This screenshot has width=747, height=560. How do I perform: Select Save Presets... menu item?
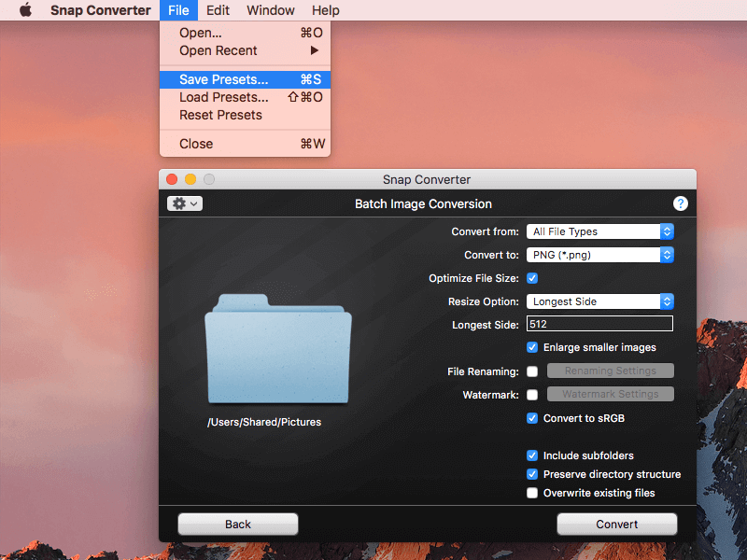tap(245, 79)
